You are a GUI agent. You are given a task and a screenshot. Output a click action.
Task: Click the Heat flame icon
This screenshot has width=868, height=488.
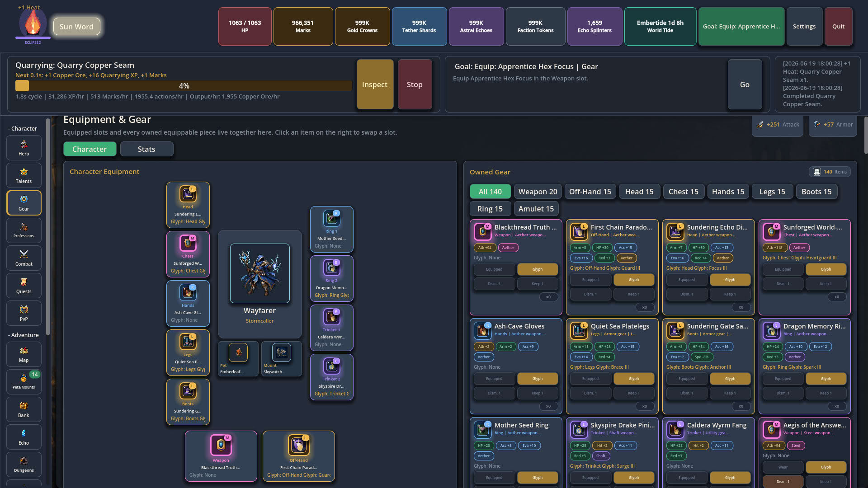point(33,23)
